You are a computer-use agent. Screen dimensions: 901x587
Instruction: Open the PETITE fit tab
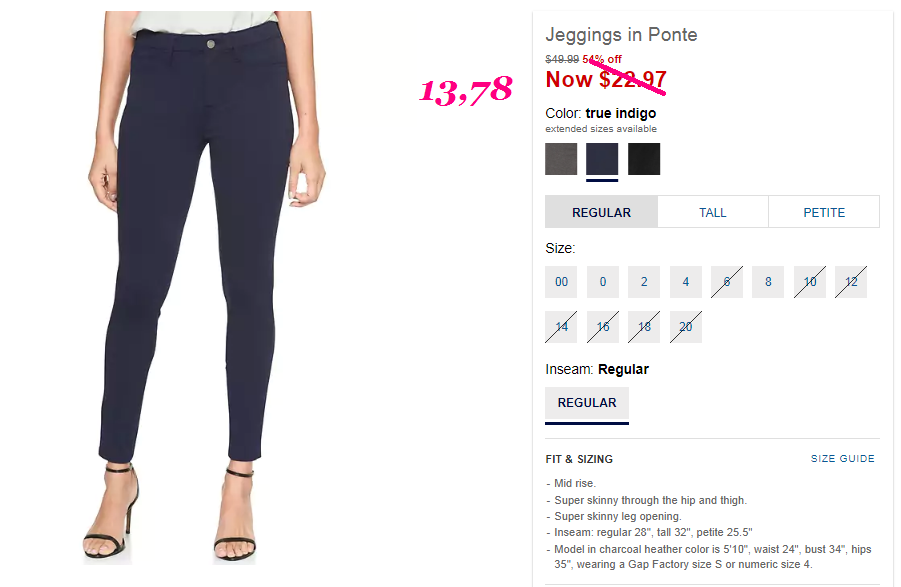824,213
